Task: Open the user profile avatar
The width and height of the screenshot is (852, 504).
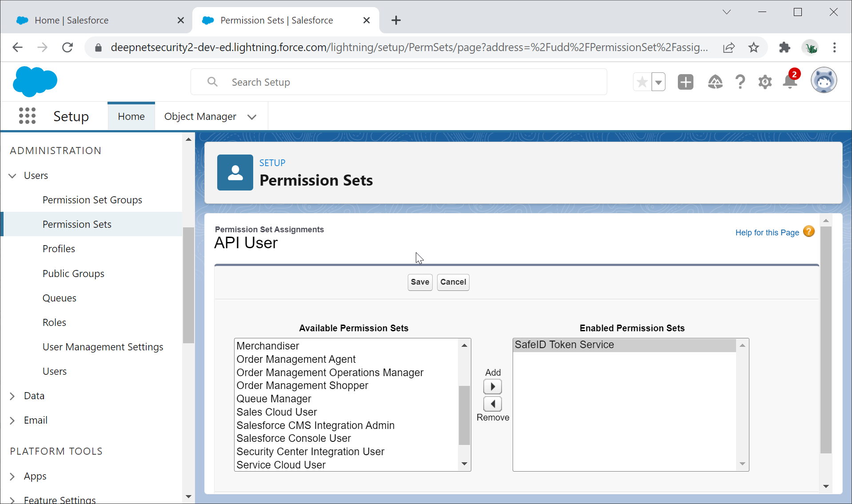Action: pyautogui.click(x=824, y=81)
